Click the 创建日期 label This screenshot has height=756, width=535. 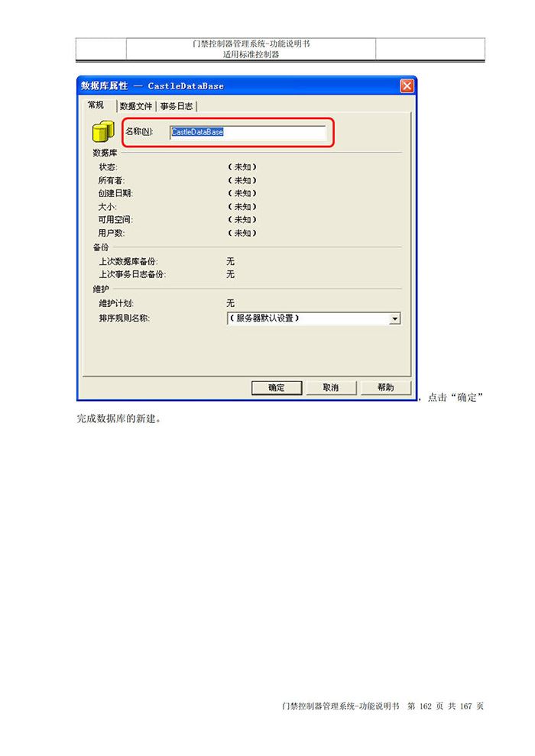click(115, 193)
